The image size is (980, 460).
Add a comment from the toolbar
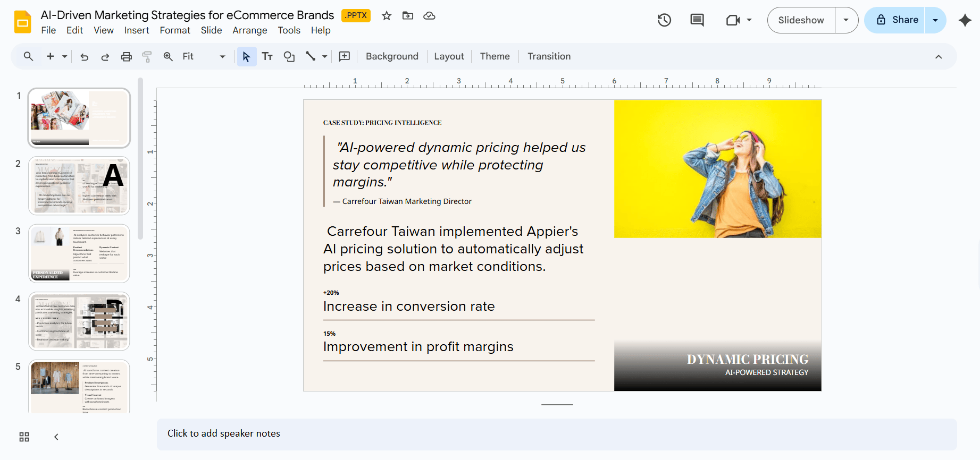(x=345, y=56)
